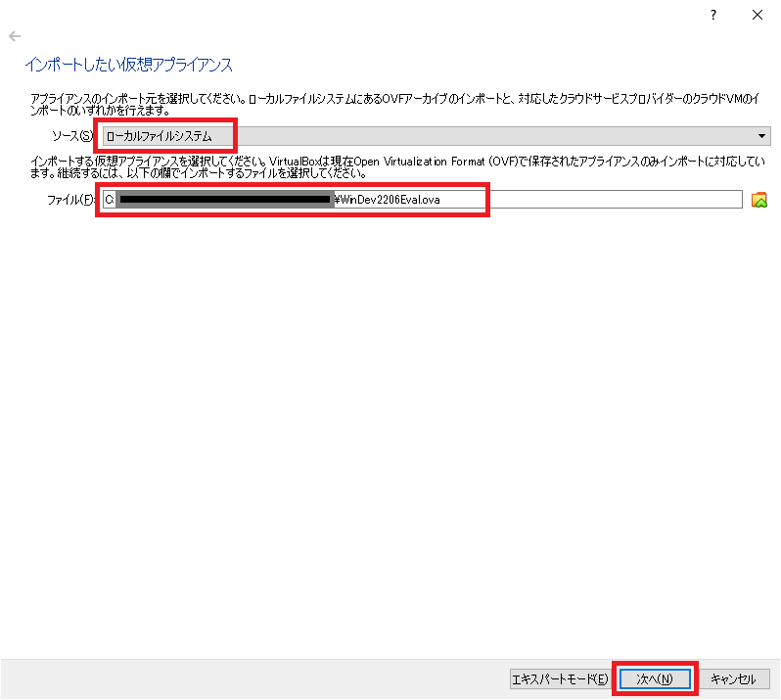781x700 pixels.
Task: Click the dropdown arrow of ソース combo
Action: (x=761, y=136)
